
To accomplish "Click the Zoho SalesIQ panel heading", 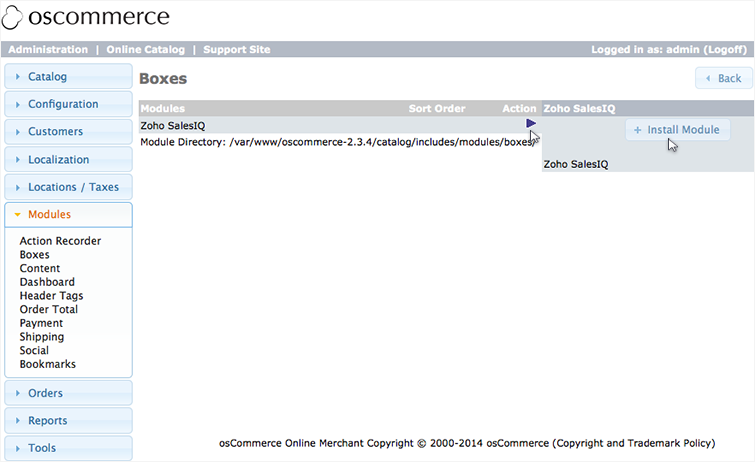I will [579, 108].
